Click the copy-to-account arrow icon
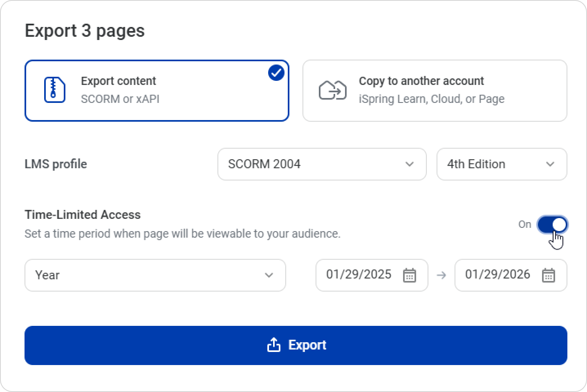The image size is (587, 392). coord(332,90)
